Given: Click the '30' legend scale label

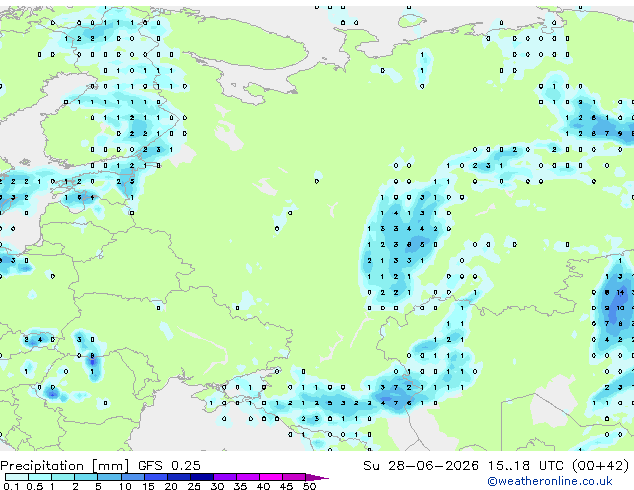Looking at the screenshot, I should [x=218, y=486].
